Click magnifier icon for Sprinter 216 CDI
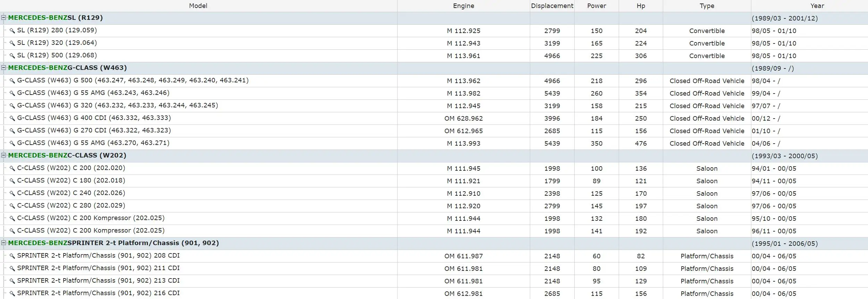 click(x=12, y=293)
